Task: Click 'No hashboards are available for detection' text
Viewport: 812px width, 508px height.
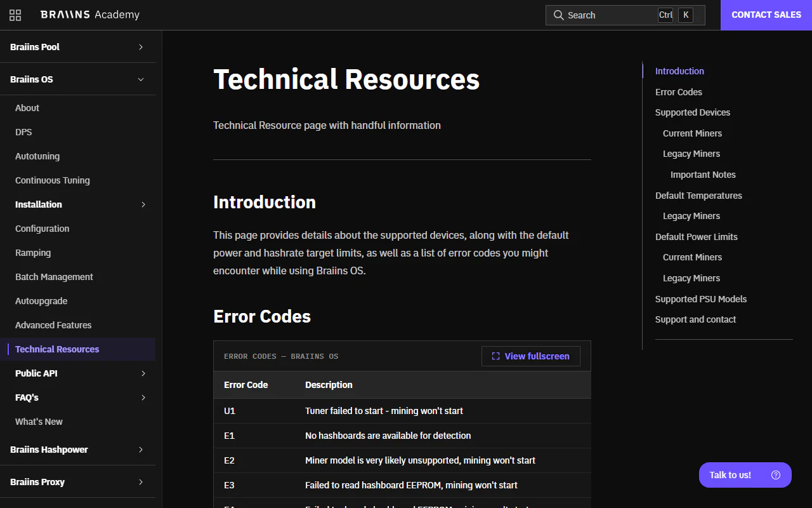Action: [x=388, y=436]
